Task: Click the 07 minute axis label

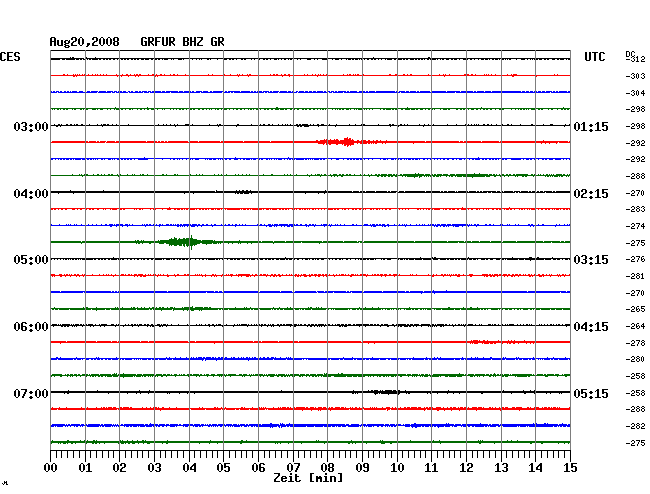Action: coord(293,468)
